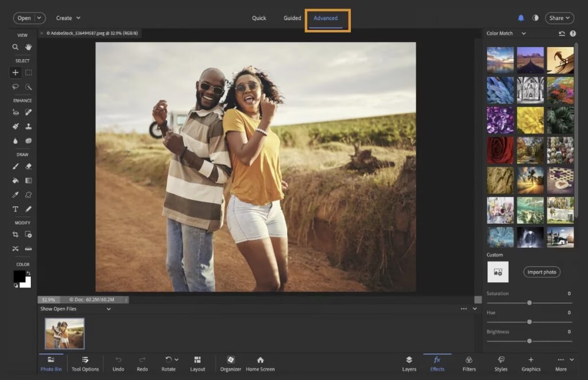Activate the Lasso tool
Image resolution: width=588 pixels, height=380 pixels.
(x=16, y=87)
